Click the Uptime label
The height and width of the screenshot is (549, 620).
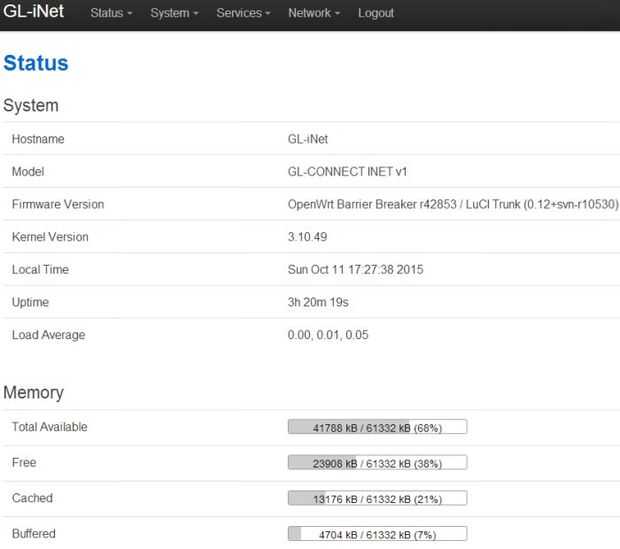coord(30,303)
